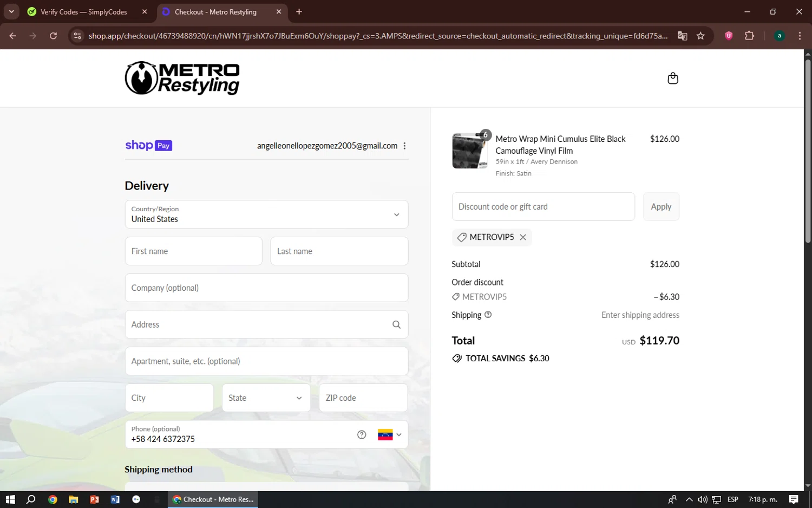Open the clock showing 7:18 p. m.

click(762, 499)
